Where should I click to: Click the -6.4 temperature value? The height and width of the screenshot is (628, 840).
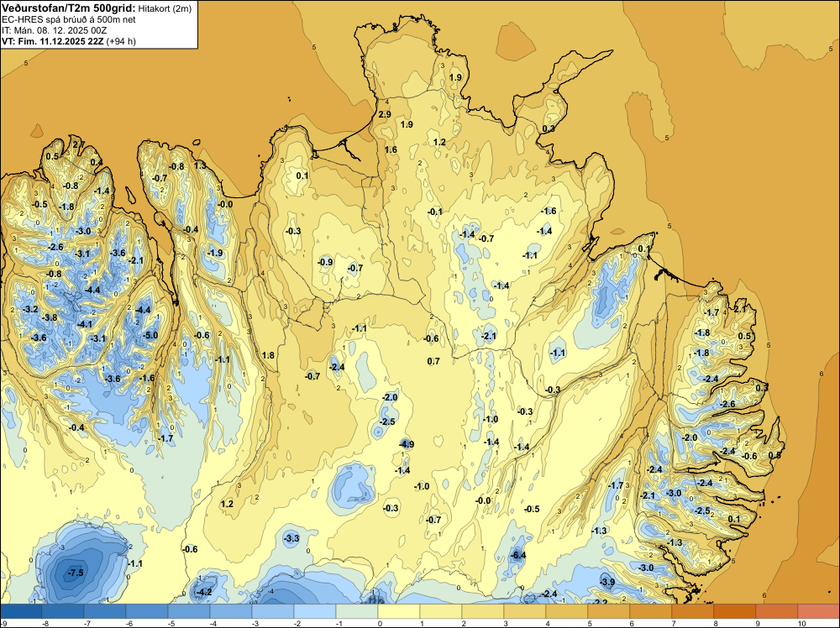[x=518, y=555]
